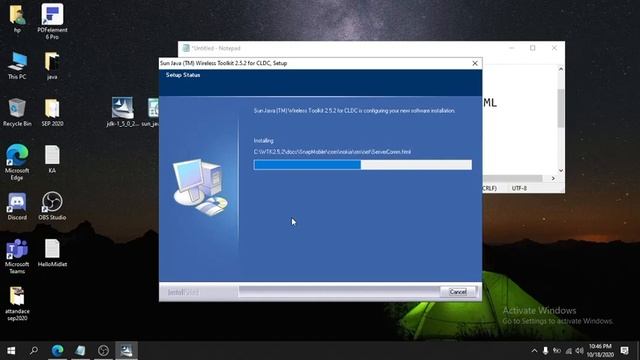The width and height of the screenshot is (640, 360).
Task: Click Notepad vertical scrollbar up arrow
Action: click(x=561, y=69)
